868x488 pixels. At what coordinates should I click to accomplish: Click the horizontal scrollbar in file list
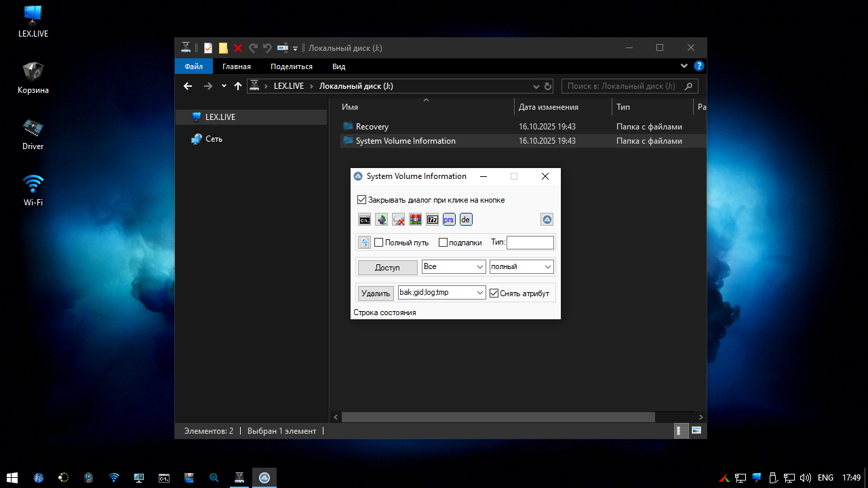(x=498, y=417)
